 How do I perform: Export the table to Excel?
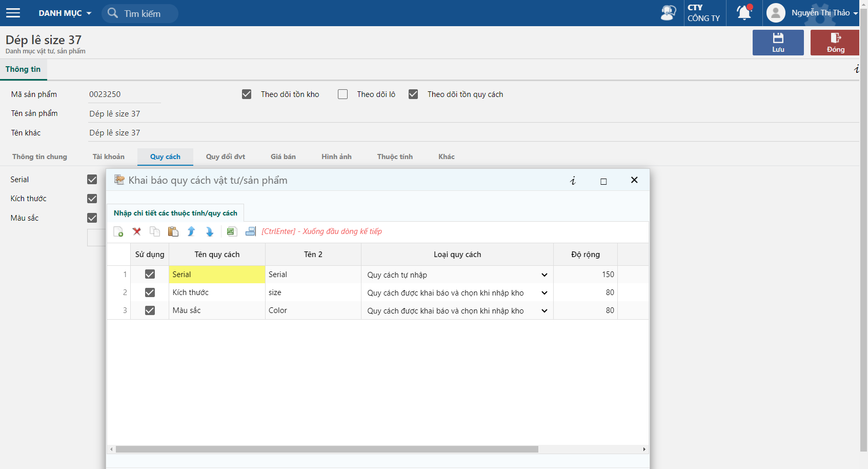click(231, 232)
